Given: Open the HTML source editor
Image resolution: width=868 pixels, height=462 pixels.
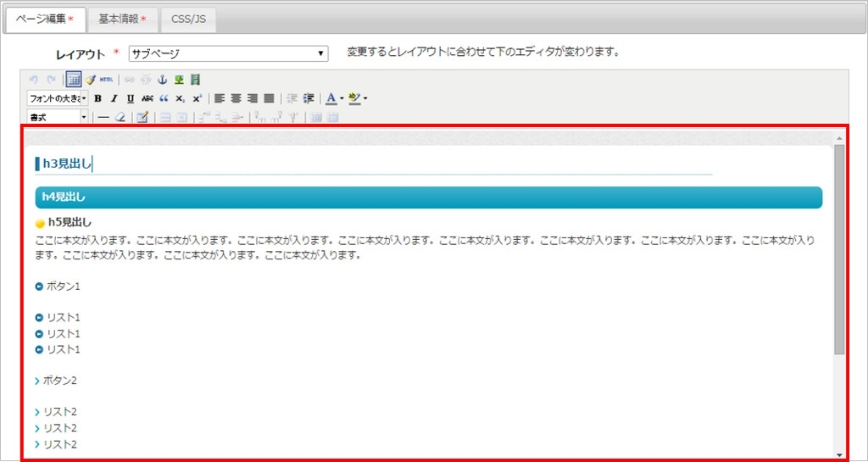Looking at the screenshot, I should (106, 80).
